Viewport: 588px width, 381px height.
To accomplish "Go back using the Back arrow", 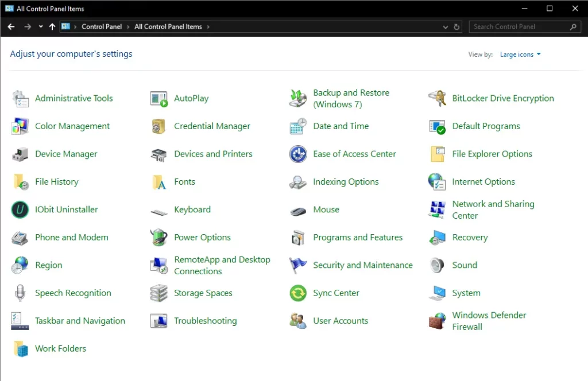I will pos(11,26).
